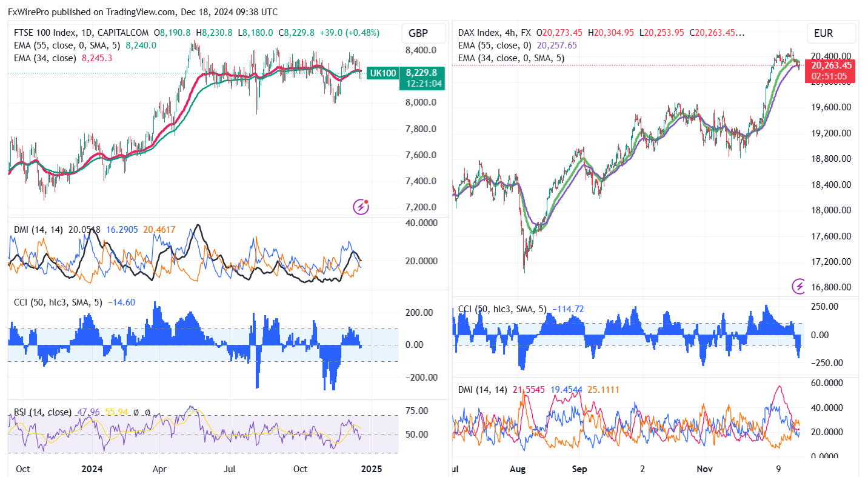This screenshot has width=868, height=477.
Task: Click the EMA value 20,257.65
Action: point(557,45)
